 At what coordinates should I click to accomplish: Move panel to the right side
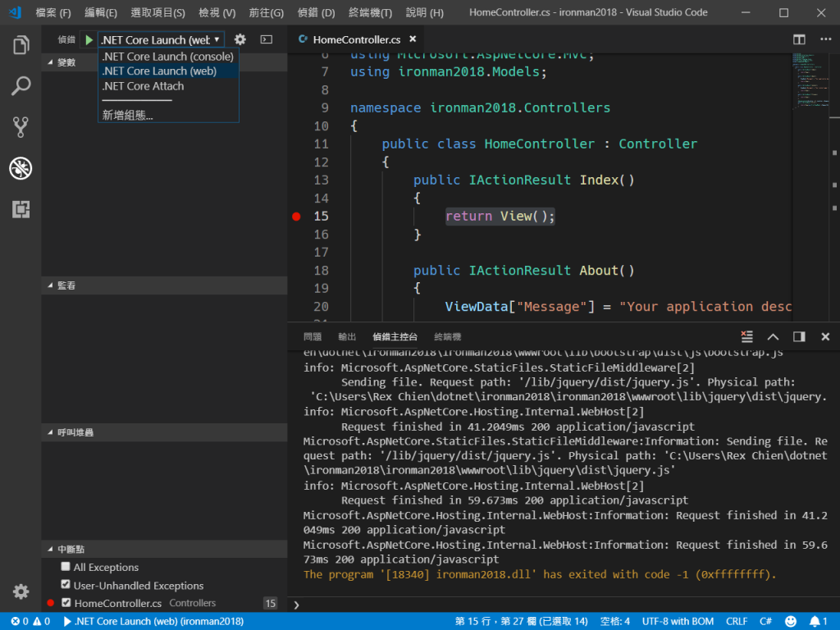[799, 336]
